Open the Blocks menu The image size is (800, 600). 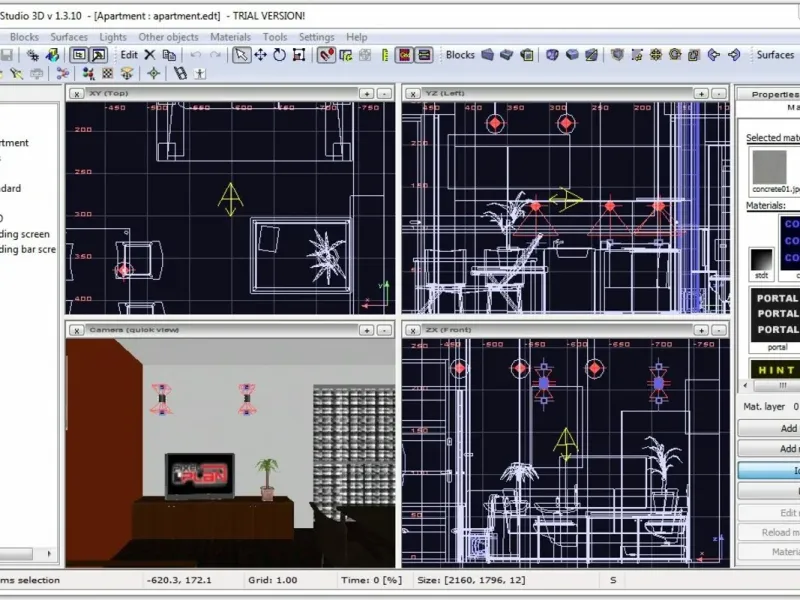[24, 37]
